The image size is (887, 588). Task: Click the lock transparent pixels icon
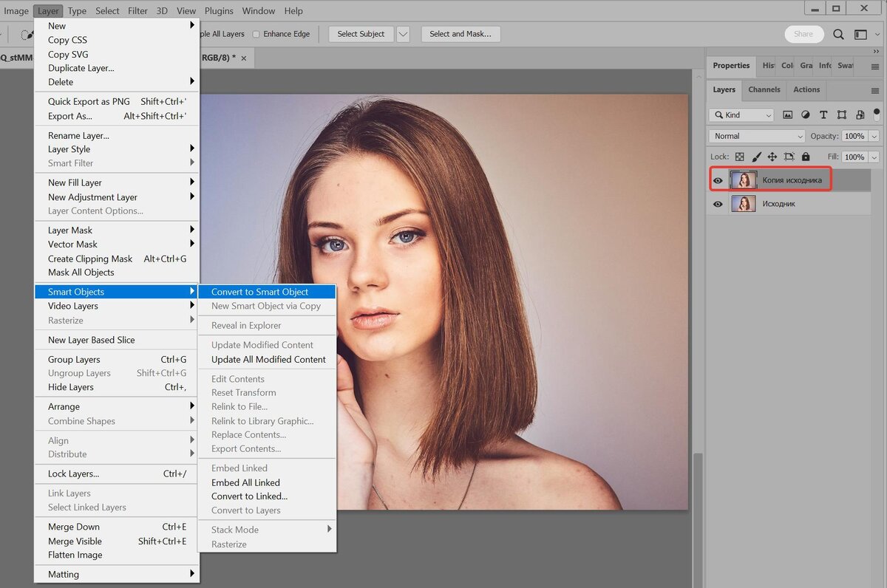tap(740, 157)
